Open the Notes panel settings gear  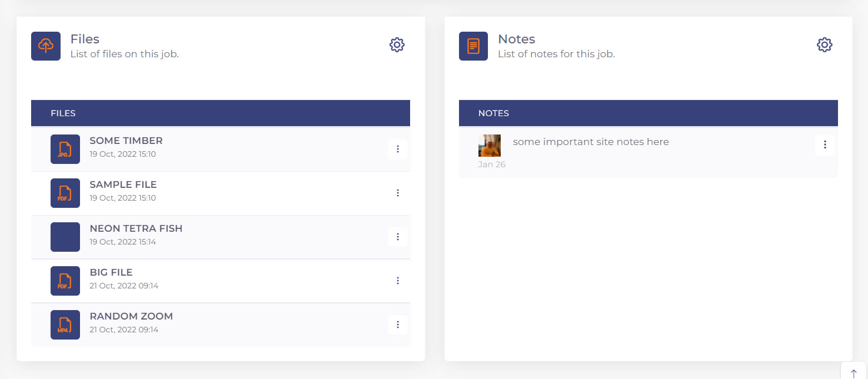pos(825,45)
